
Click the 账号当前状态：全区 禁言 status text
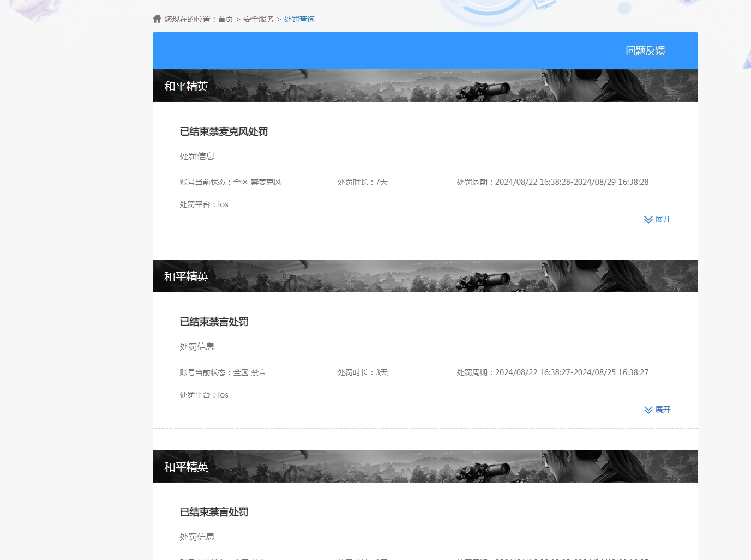[x=223, y=372]
